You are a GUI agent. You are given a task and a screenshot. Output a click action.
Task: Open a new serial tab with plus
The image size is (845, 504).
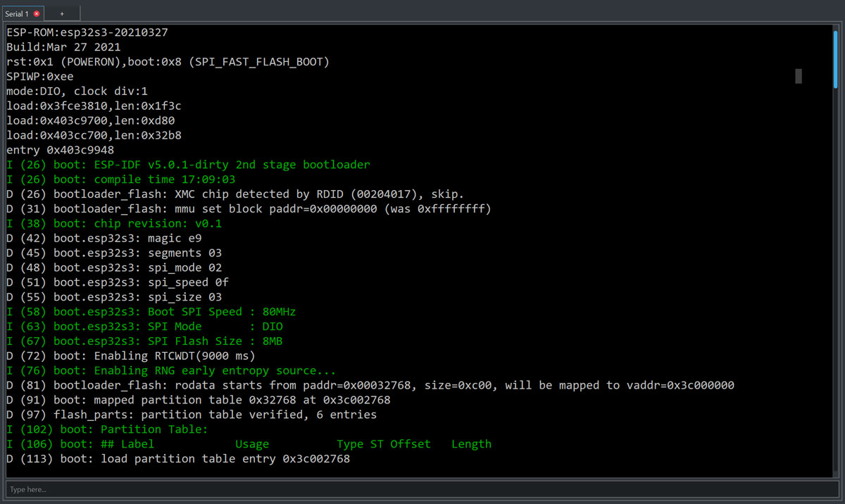pyautogui.click(x=62, y=13)
